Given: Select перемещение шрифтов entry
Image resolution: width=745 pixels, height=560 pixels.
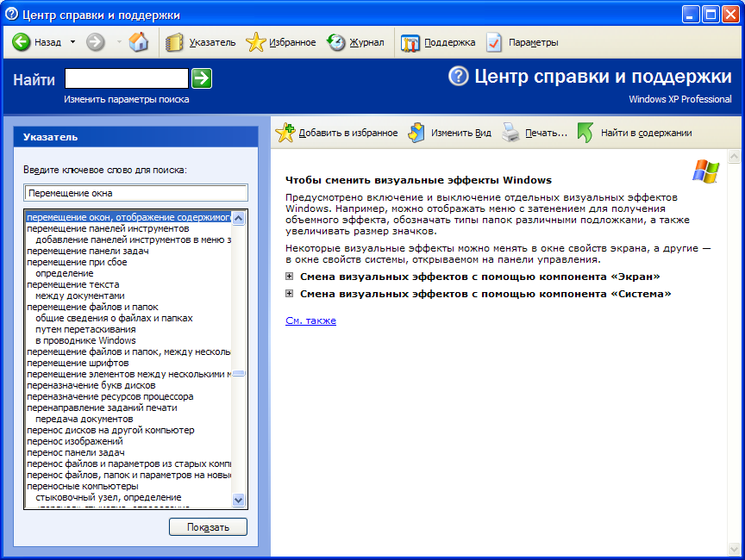Looking at the screenshot, I should pyautogui.click(x=78, y=363).
